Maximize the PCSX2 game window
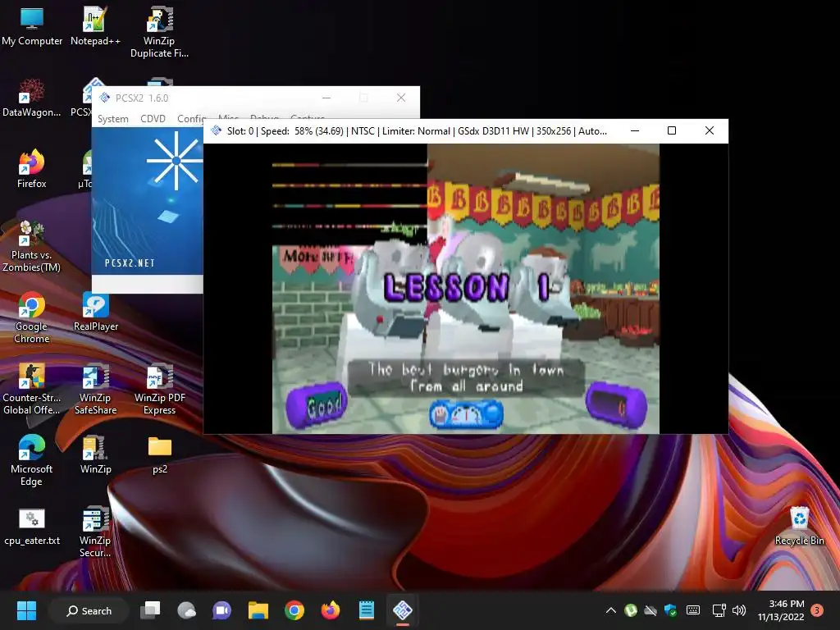Viewport: 840px width, 630px height. 672,130
